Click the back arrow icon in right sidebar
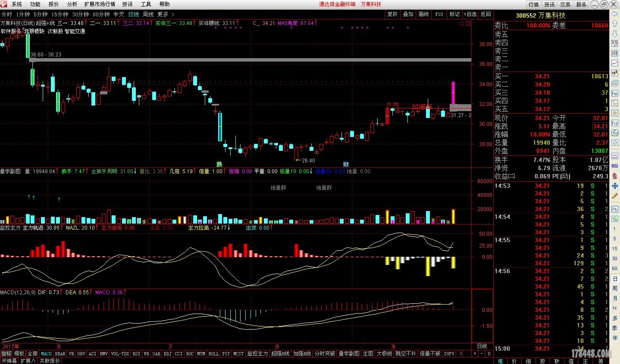Image resolution: width=620 pixels, height=364 pixels. coord(615,14)
